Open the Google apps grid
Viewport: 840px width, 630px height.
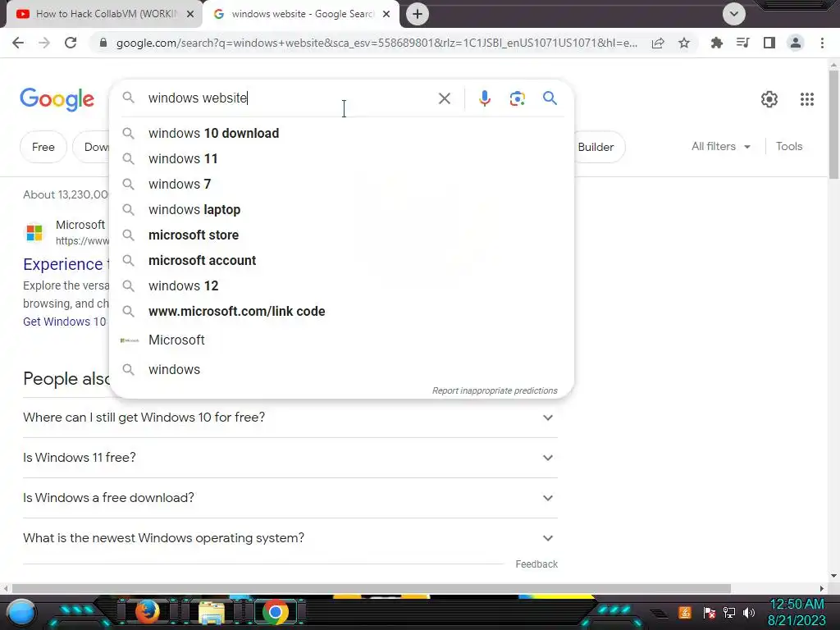(807, 99)
